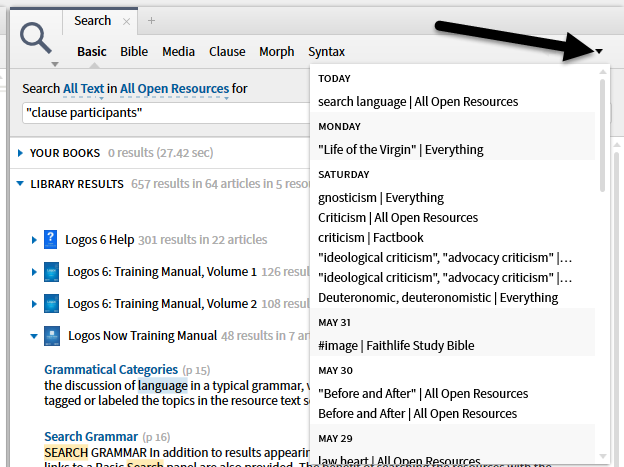Select history entry Criticism | All Open Resources
The image size is (624, 467).
pos(398,218)
